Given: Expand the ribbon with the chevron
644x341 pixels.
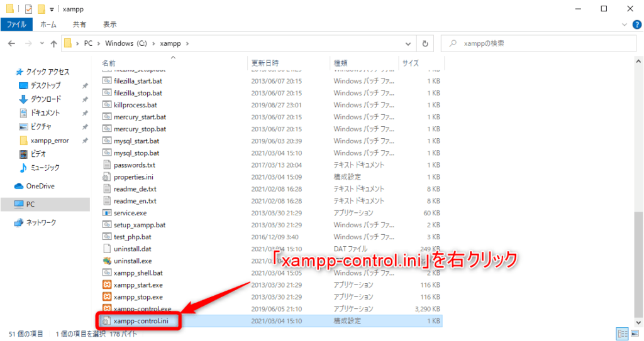Looking at the screenshot, I should [x=625, y=24].
